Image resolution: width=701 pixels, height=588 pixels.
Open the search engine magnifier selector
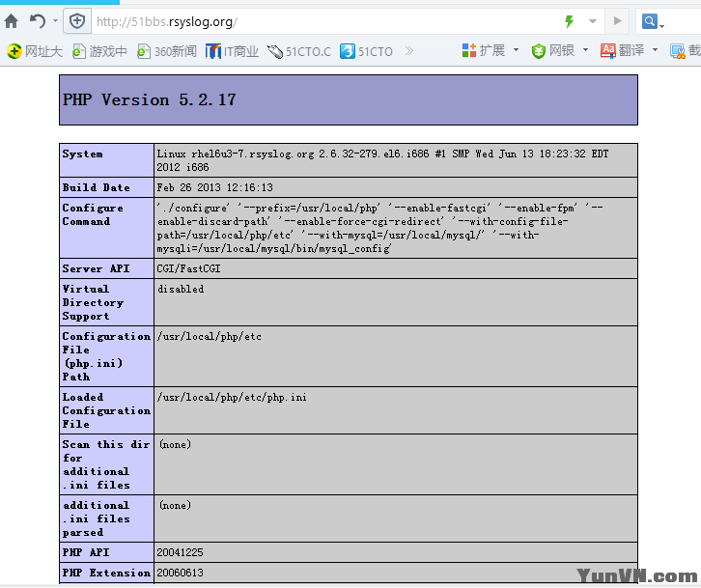653,21
